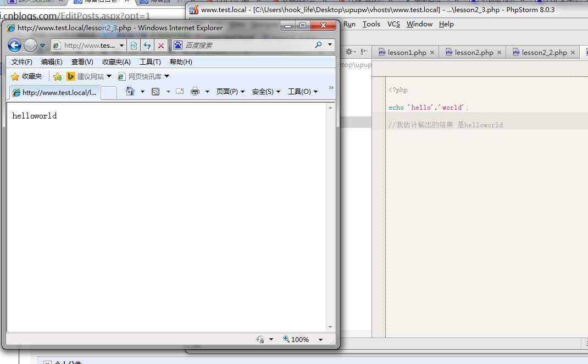Click the home icon in IE command bar
The image size is (588, 364).
130,91
